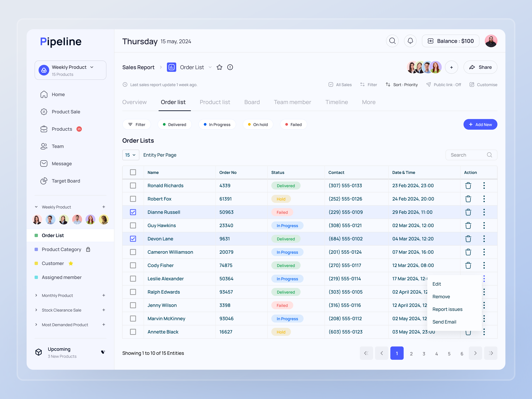532x399 pixels.
Task: Click the Customise link
Action: pyautogui.click(x=483, y=85)
